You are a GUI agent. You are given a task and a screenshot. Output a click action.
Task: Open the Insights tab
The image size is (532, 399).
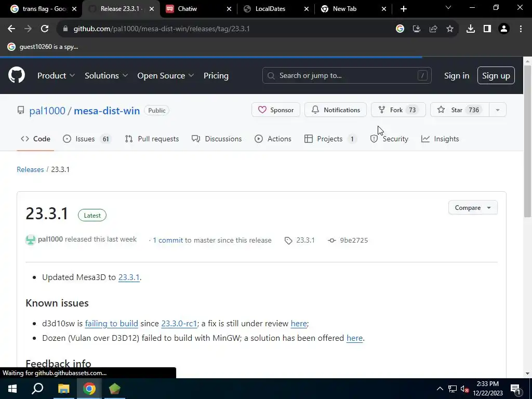(440, 139)
